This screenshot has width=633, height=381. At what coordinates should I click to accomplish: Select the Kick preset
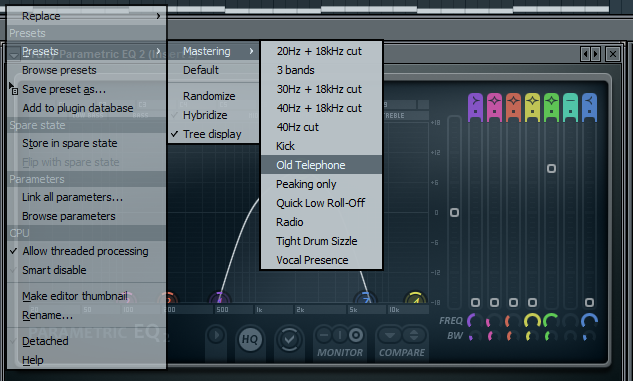point(321,146)
